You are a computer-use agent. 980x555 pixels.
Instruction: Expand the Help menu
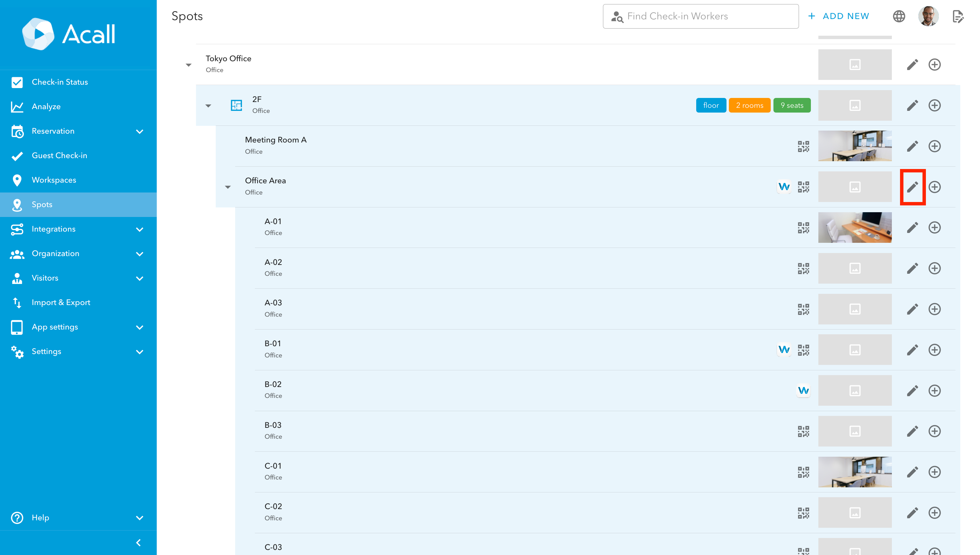140,518
